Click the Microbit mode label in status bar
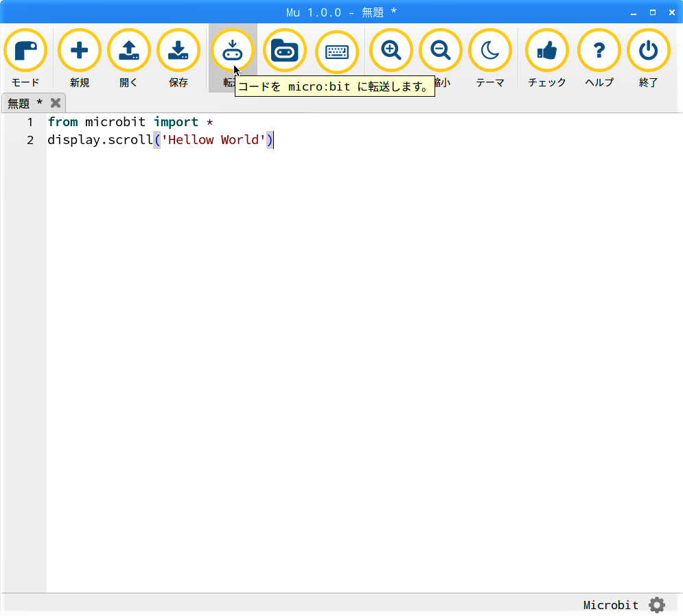This screenshot has height=616, width=683. click(611, 605)
